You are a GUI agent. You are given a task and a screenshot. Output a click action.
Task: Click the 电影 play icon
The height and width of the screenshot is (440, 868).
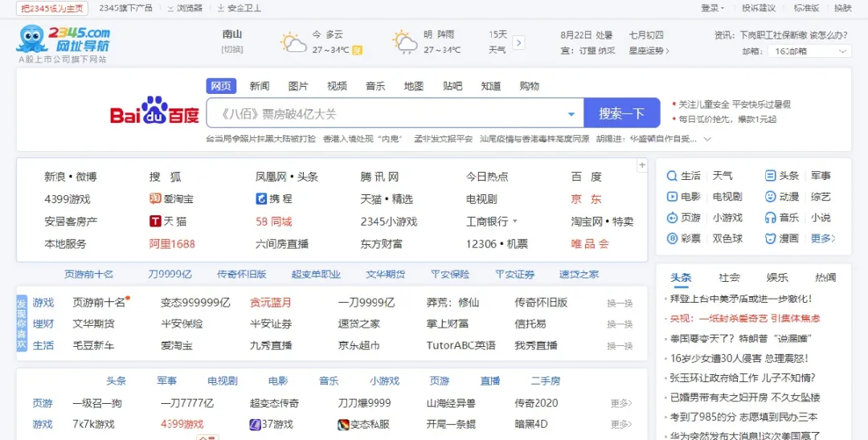(672, 196)
